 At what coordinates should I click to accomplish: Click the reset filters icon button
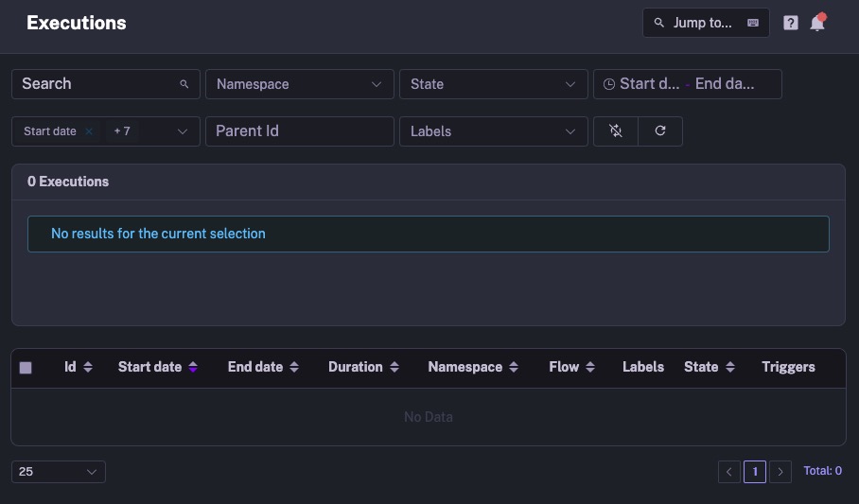coord(616,131)
